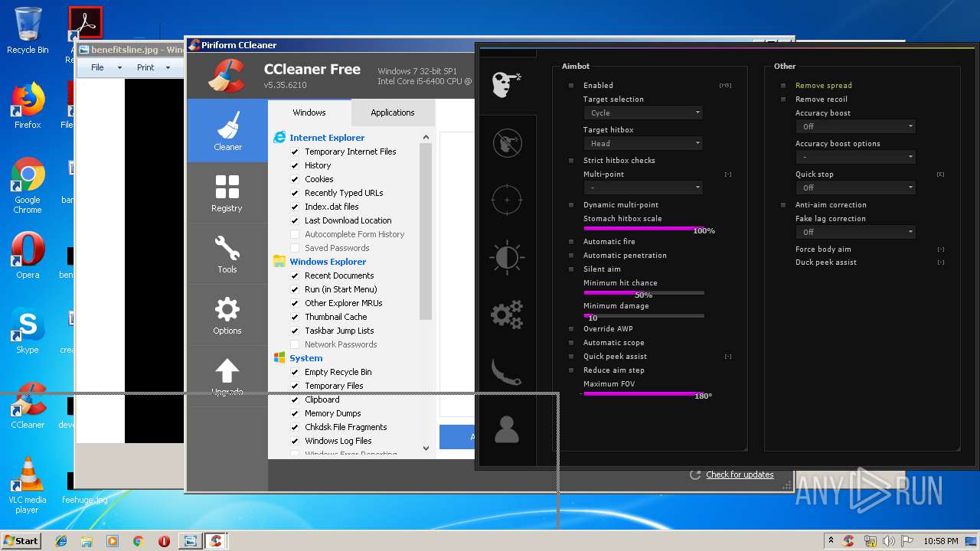This screenshot has width=980, height=551.
Task: Open the Tools wrench section in CCleaner
Action: 227,253
